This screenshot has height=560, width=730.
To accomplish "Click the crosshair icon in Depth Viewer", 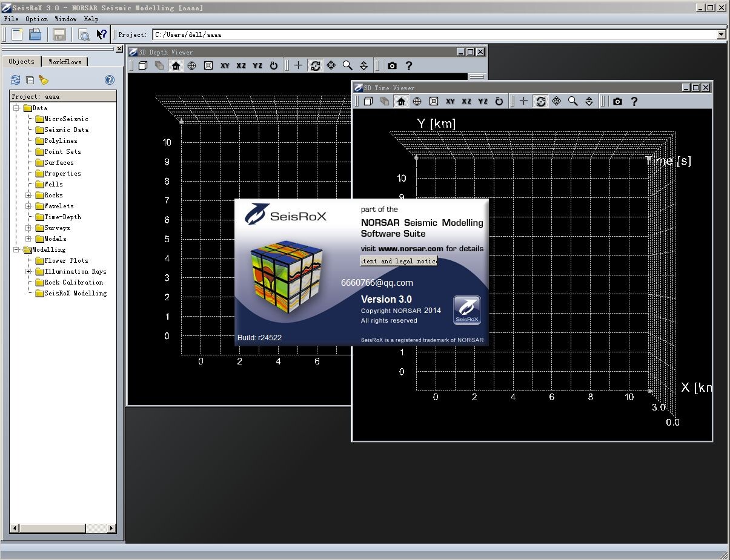I will tap(298, 65).
